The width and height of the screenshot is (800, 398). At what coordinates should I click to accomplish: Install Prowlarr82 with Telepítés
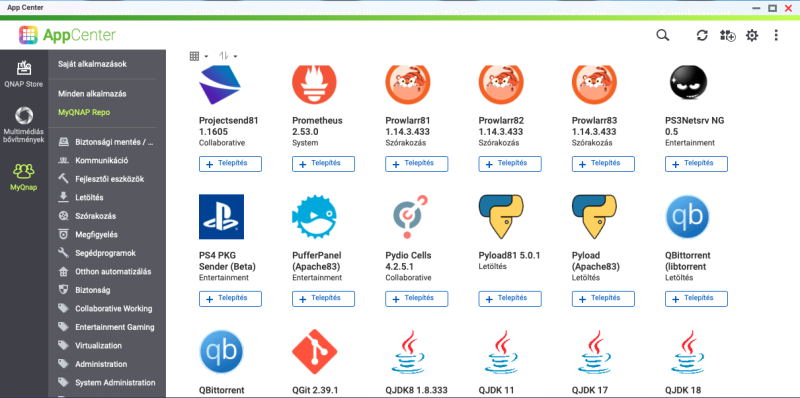click(510, 164)
